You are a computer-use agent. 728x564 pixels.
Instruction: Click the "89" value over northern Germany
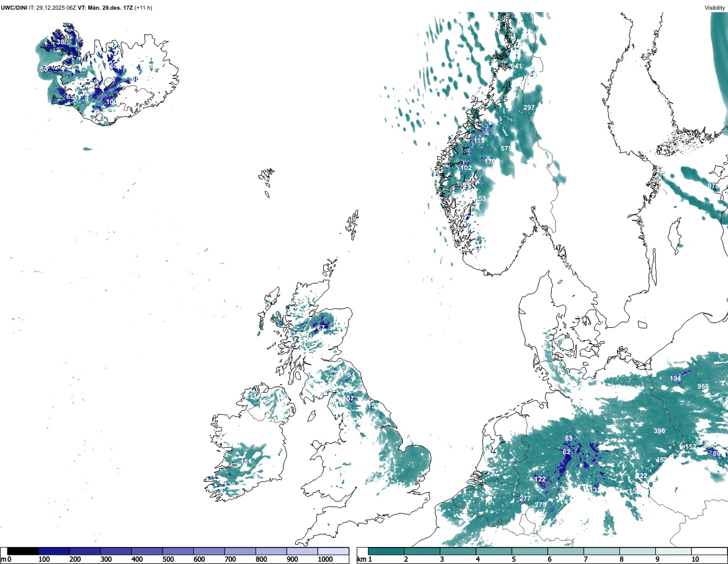[569, 438]
